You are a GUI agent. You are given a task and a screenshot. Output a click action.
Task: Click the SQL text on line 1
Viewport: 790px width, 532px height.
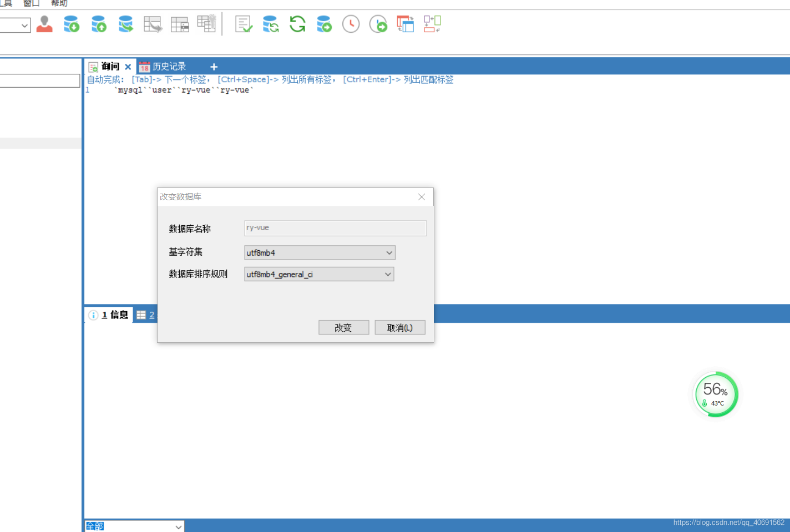[184, 90]
